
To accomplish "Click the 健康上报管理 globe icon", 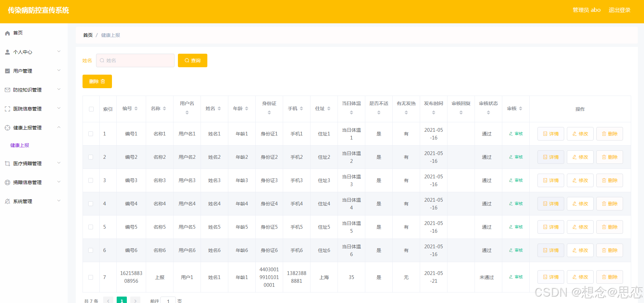I will (x=7, y=128).
